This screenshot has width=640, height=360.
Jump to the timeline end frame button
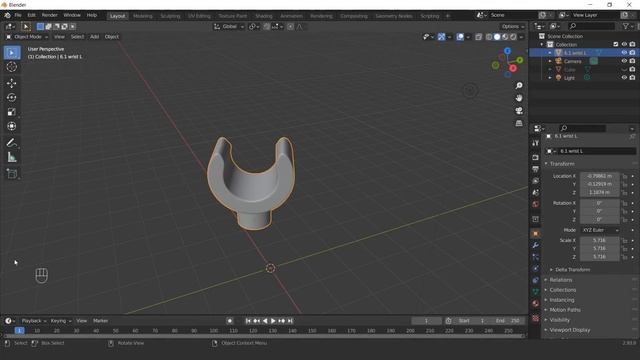tap(290, 321)
